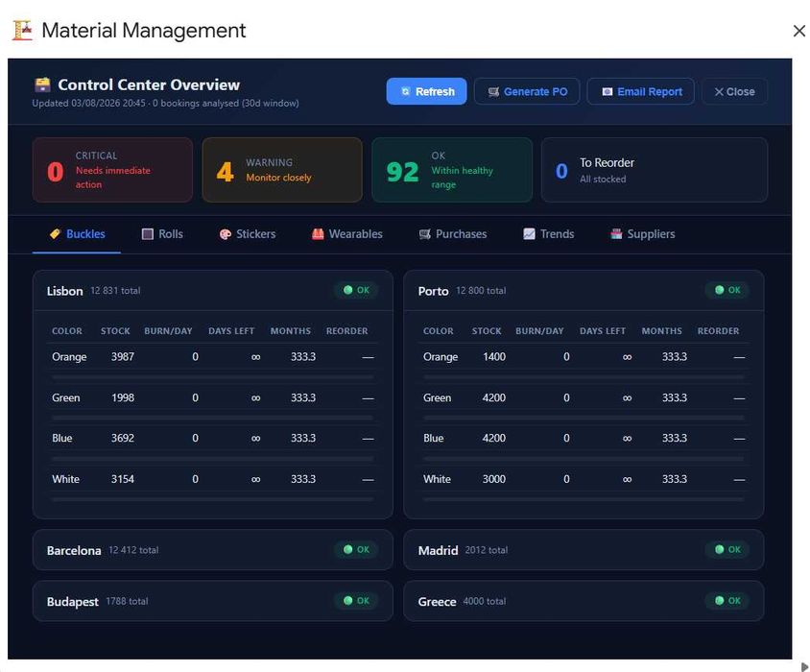The height and width of the screenshot is (672, 810).
Task: Switch to the Trends tab
Action: click(549, 234)
